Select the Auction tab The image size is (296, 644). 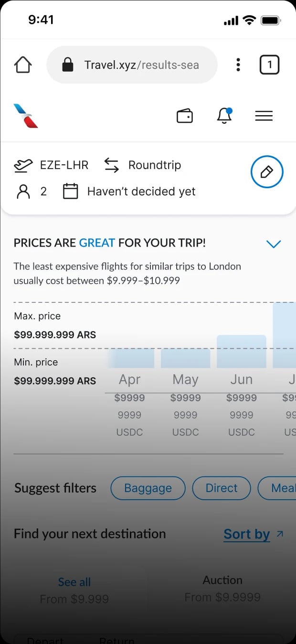coord(222,580)
